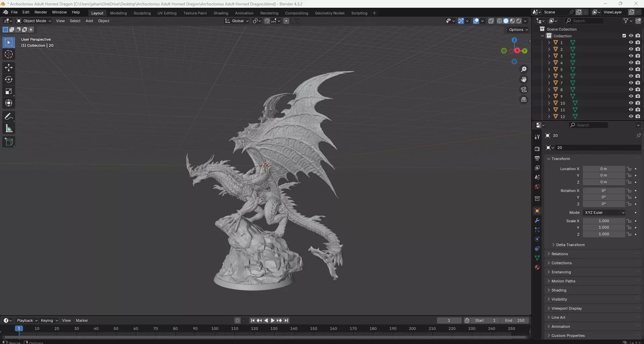Open the Modifiers wrench tab
Screen dimensions: 644x344
coord(537,220)
